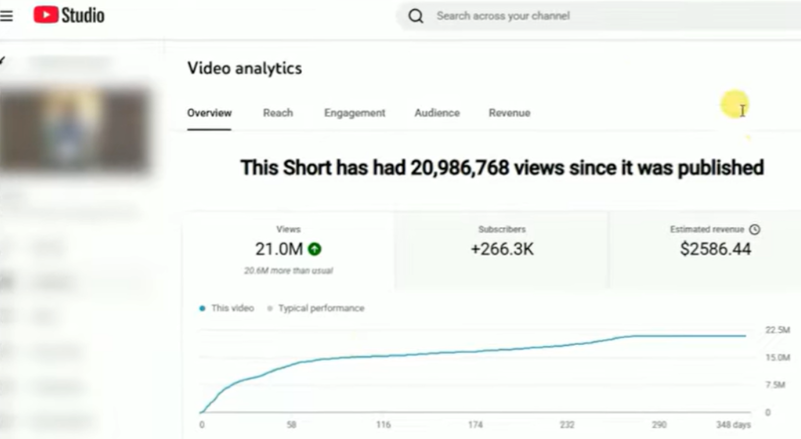
Task: Click the Video analytics heading
Action: click(x=244, y=68)
